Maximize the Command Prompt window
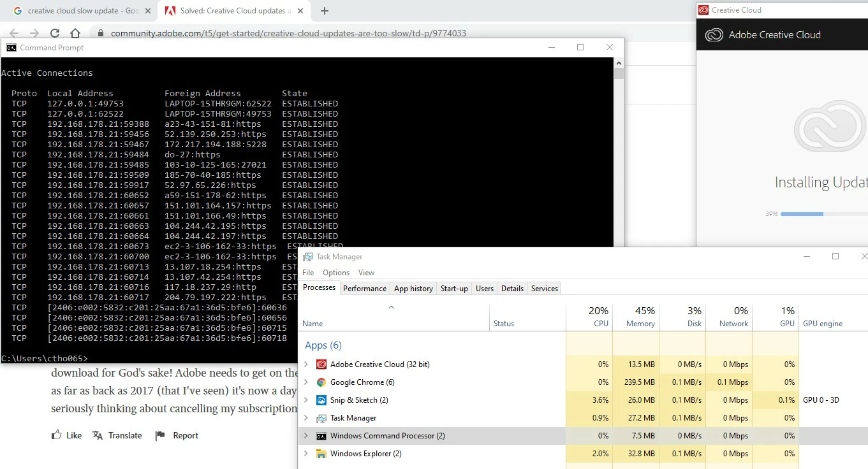 (580, 47)
